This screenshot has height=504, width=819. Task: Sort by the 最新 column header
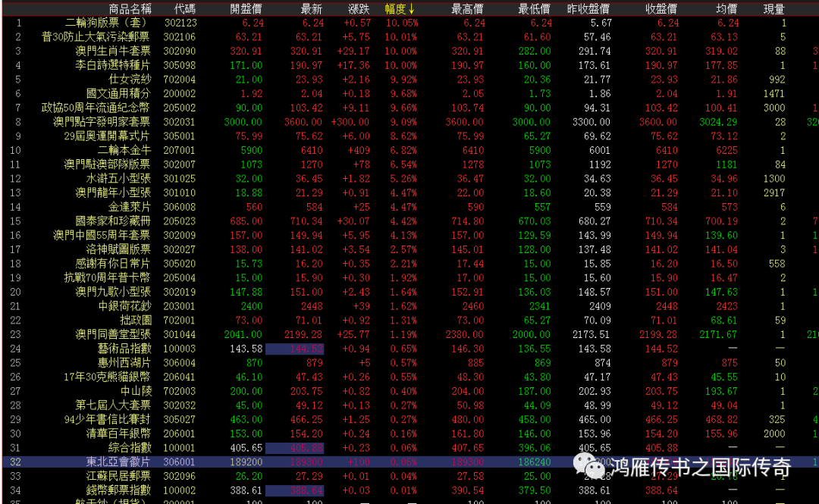(x=312, y=9)
